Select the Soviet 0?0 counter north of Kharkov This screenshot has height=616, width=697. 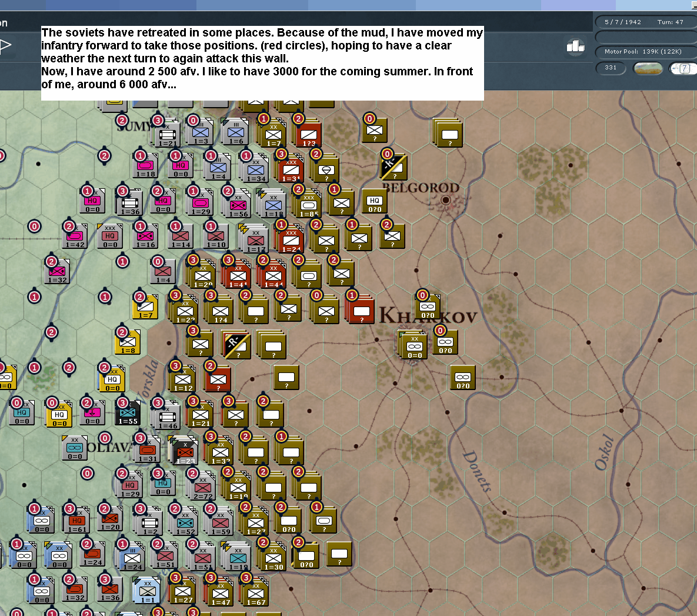(x=428, y=307)
